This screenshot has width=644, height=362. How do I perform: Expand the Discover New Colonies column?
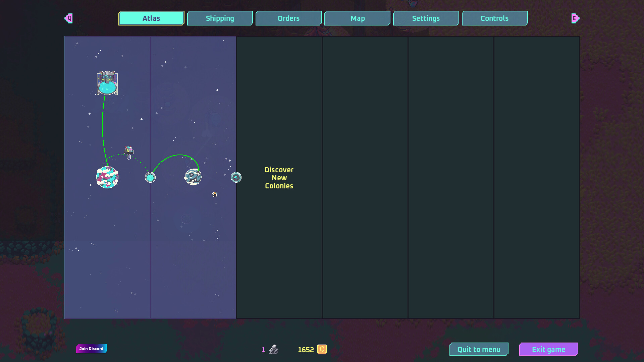click(x=279, y=178)
